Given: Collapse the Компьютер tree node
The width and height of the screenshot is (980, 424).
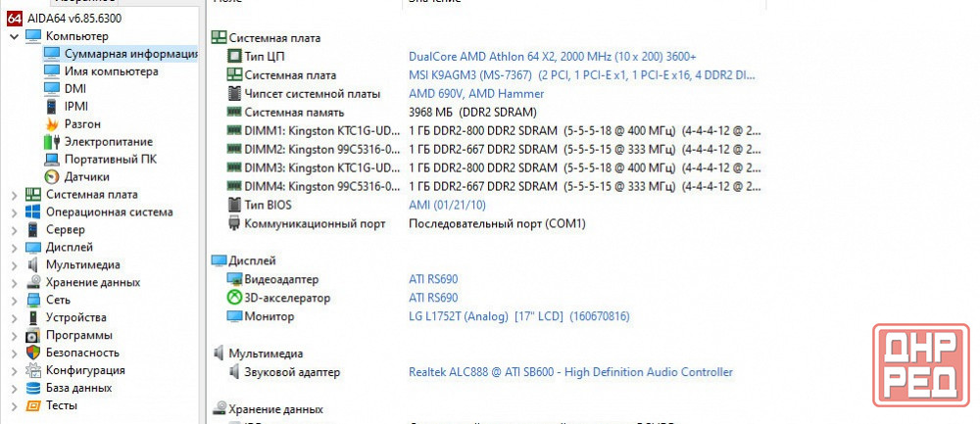Looking at the screenshot, I should point(15,37).
